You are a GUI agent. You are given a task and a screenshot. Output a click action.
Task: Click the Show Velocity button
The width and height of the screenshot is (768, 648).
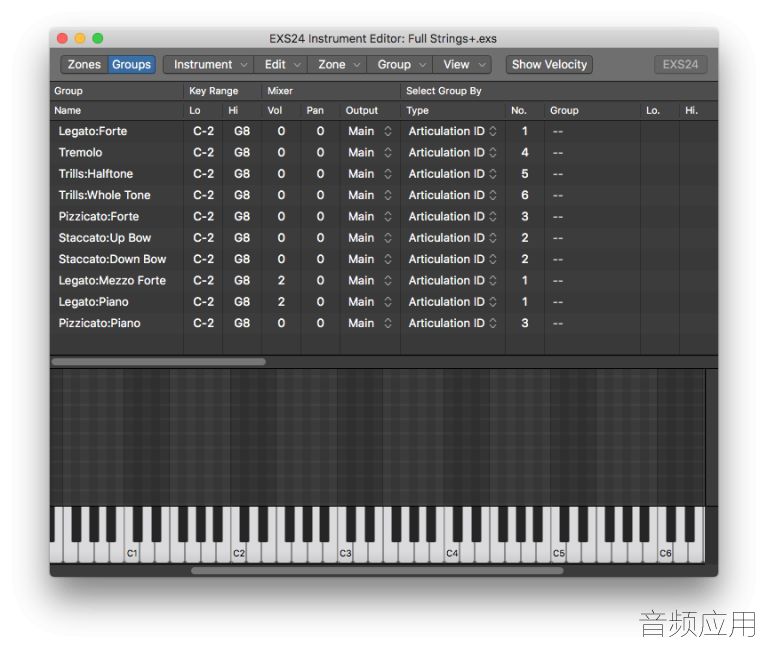pos(549,65)
